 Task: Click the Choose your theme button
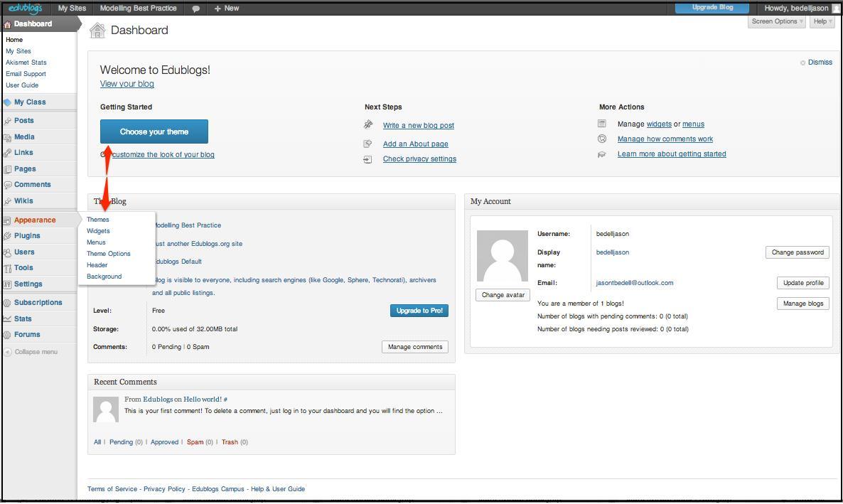click(154, 132)
